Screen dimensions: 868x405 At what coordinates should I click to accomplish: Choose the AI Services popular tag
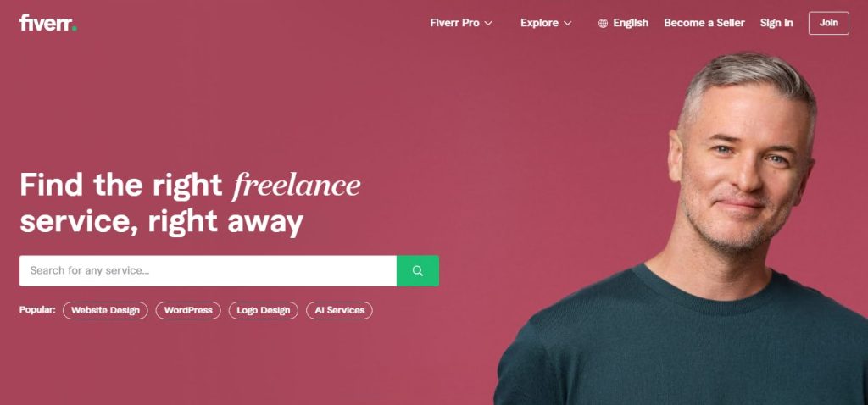pyautogui.click(x=339, y=310)
